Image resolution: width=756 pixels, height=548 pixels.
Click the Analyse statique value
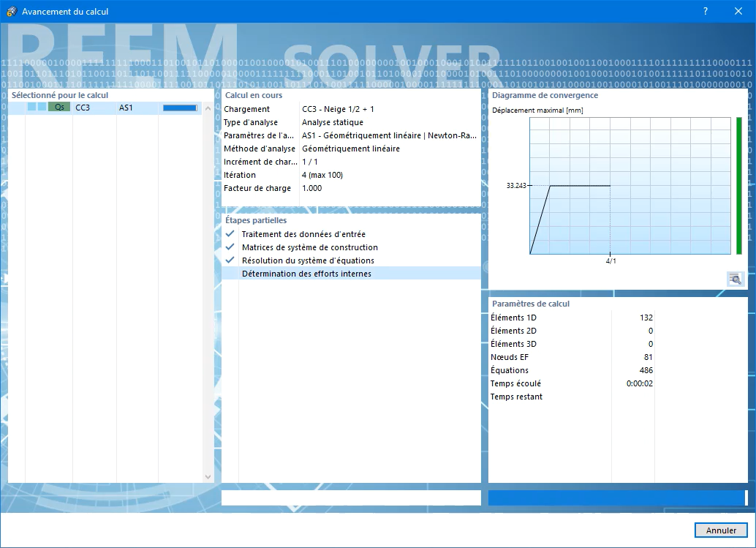click(333, 122)
